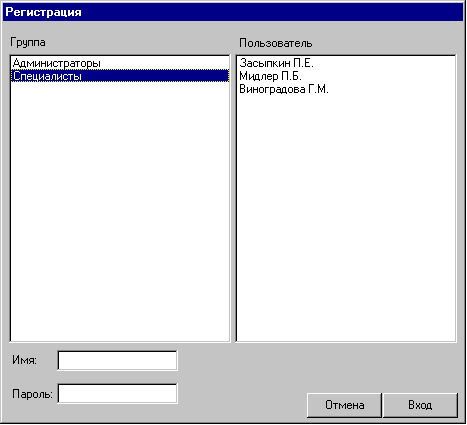Click empty space in the Группа list
This screenshot has width=467, height=425.
click(120, 210)
